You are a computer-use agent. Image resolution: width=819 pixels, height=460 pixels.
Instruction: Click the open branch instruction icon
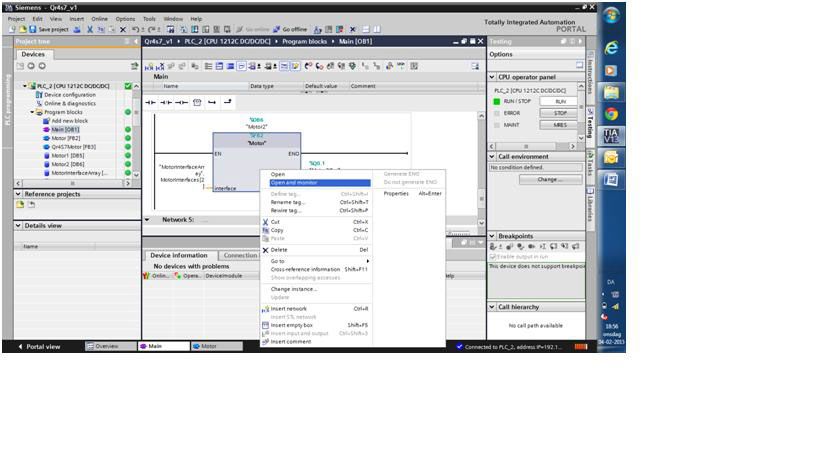[x=212, y=102]
